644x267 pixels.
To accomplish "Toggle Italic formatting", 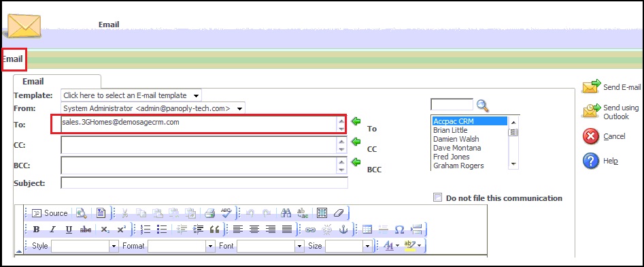I will (x=52, y=230).
